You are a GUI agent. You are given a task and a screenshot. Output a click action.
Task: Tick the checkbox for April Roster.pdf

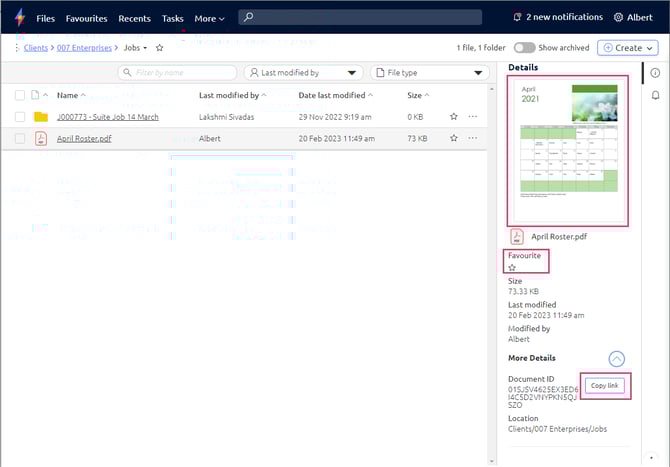coord(20,138)
